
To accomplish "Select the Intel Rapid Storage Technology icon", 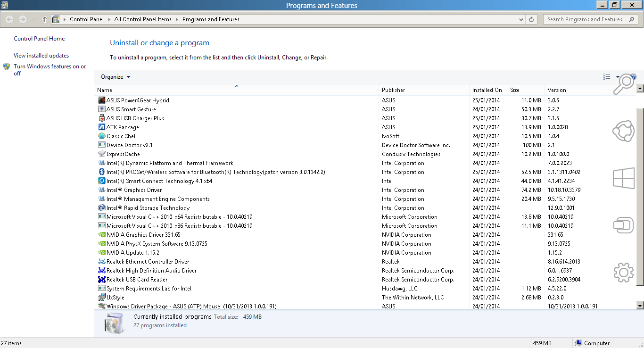I will (101, 208).
